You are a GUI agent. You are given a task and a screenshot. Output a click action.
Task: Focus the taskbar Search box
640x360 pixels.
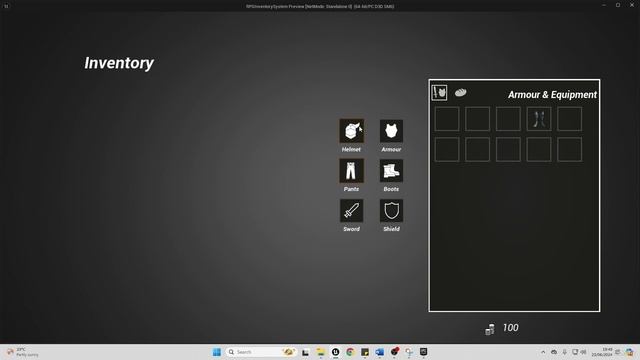pos(261,352)
